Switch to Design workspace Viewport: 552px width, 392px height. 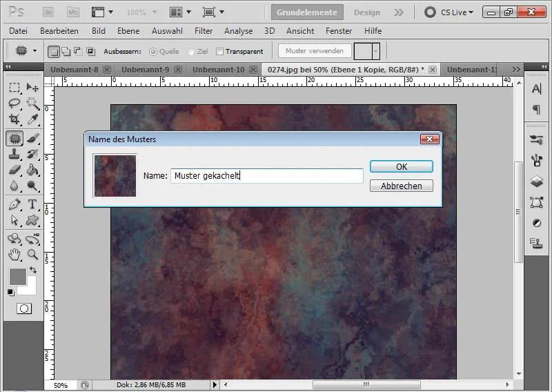[367, 12]
